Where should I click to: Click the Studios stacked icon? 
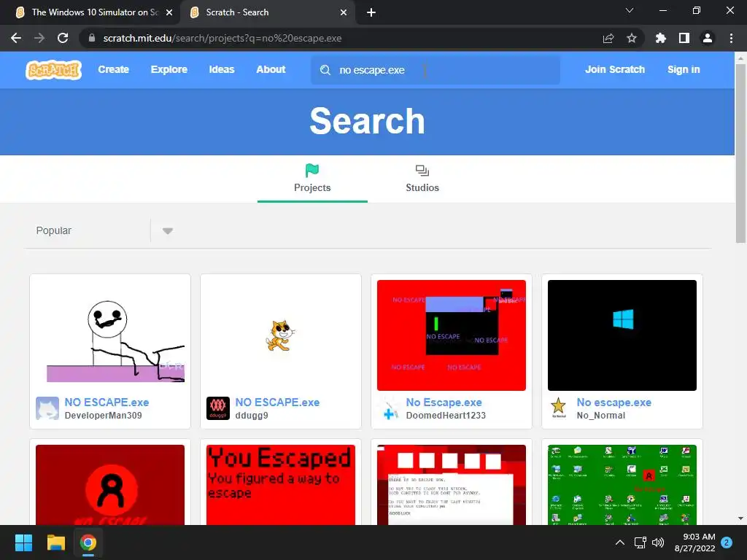click(x=422, y=171)
